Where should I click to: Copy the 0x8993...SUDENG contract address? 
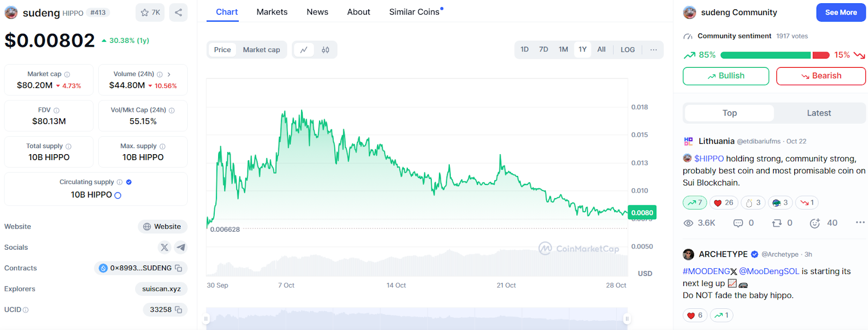178,268
